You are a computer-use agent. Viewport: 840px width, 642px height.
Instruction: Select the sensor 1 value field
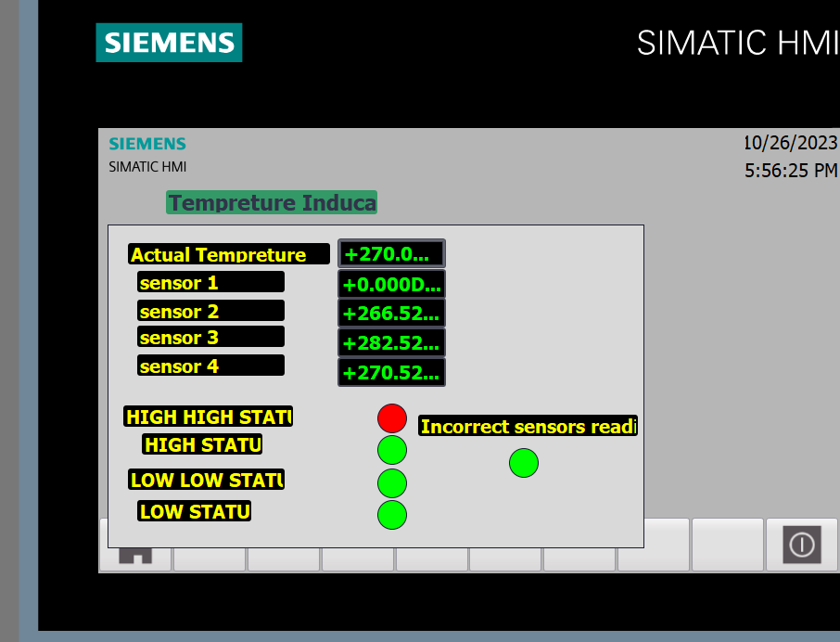point(391,284)
